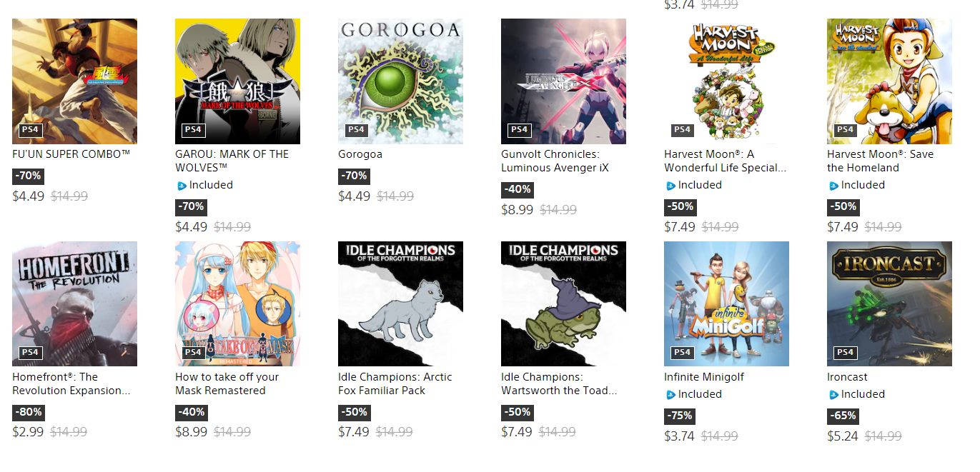Click PS Plus icon under Harvest Moon: Save the Homeland
The width and height of the screenshot is (980, 472).
tap(833, 186)
